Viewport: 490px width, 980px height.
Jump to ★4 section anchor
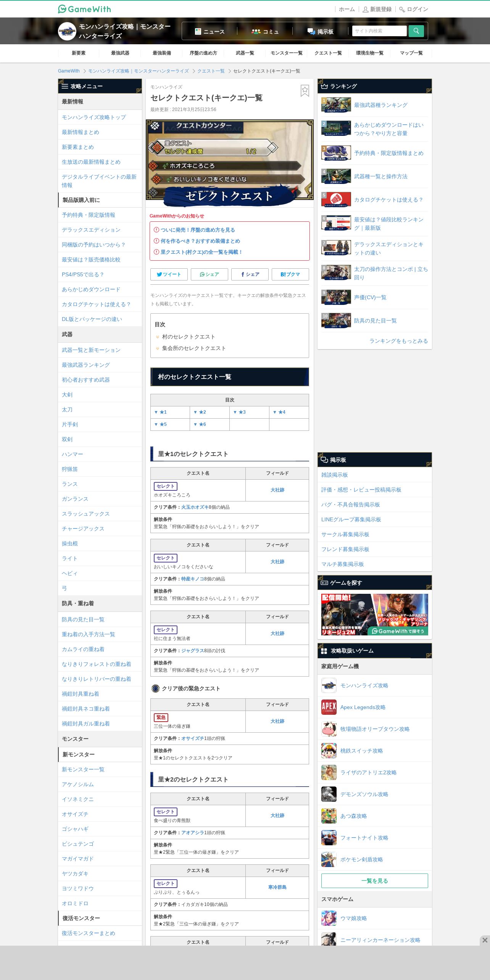pos(279,412)
